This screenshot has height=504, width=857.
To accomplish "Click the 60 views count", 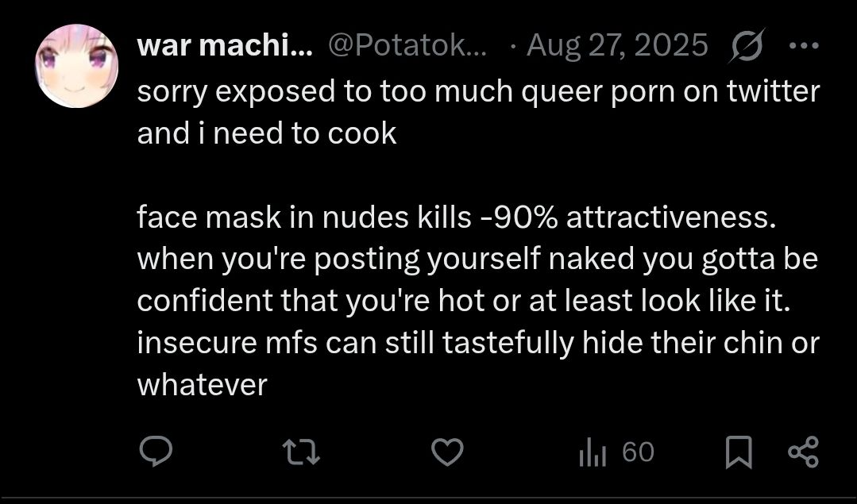I will 638,452.
